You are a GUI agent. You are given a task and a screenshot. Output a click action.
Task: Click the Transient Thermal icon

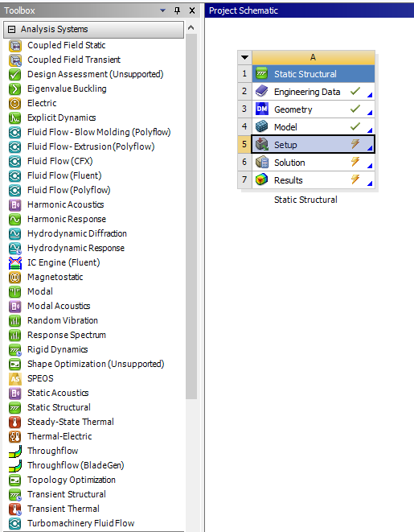[15, 509]
